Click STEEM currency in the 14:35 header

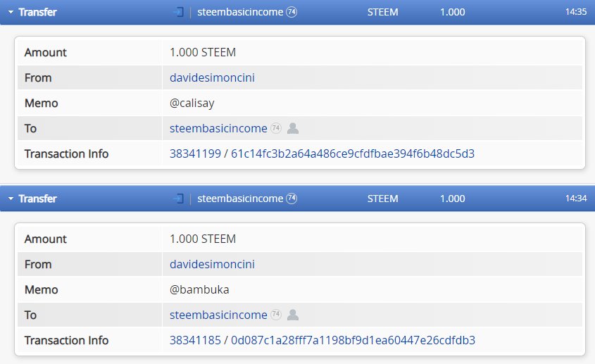click(x=382, y=12)
